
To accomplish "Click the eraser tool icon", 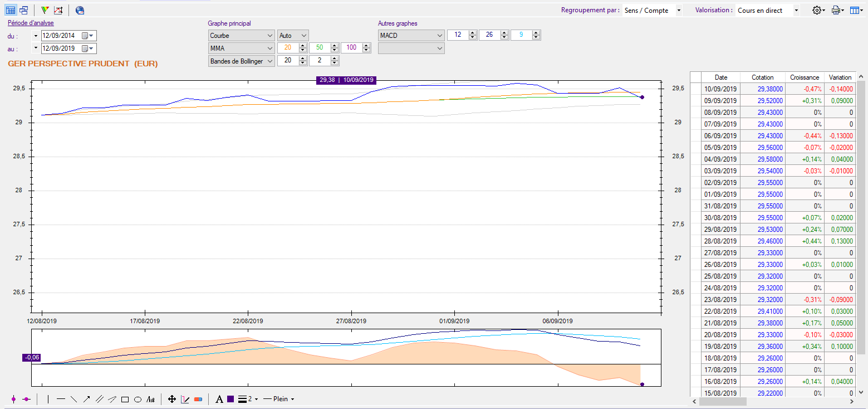I will pos(198,399).
